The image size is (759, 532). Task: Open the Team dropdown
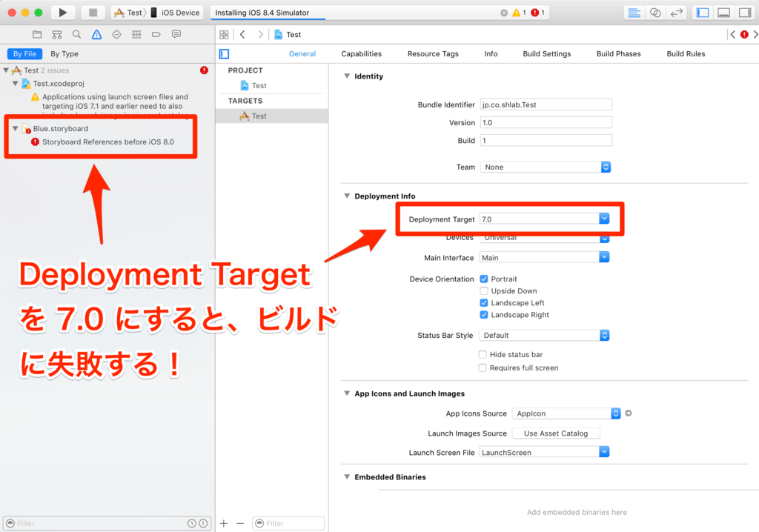(545, 167)
